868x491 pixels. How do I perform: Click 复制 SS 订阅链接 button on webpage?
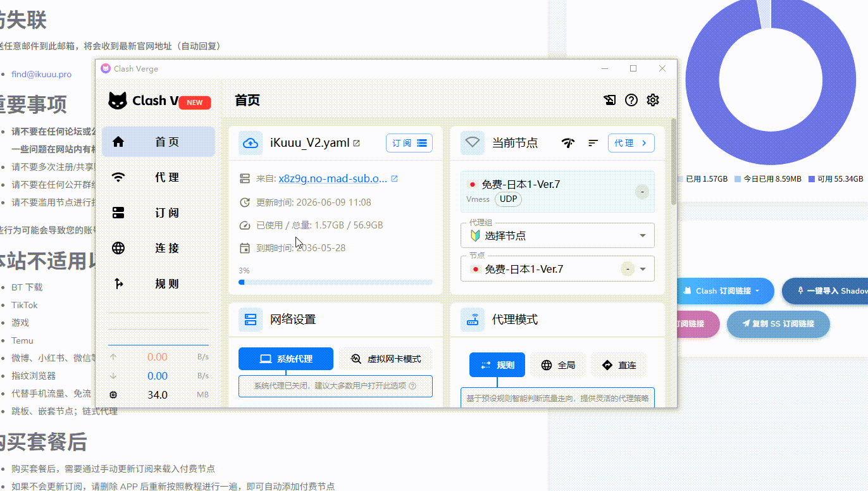[778, 324]
